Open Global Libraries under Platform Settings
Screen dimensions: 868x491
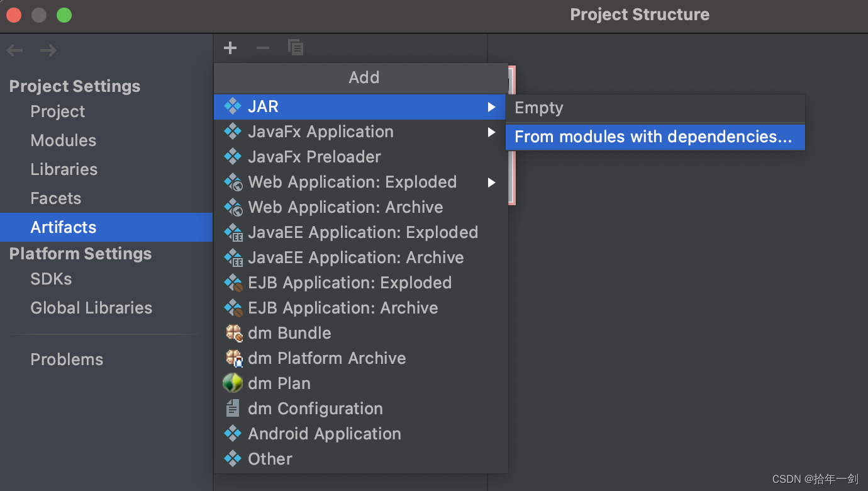point(91,308)
